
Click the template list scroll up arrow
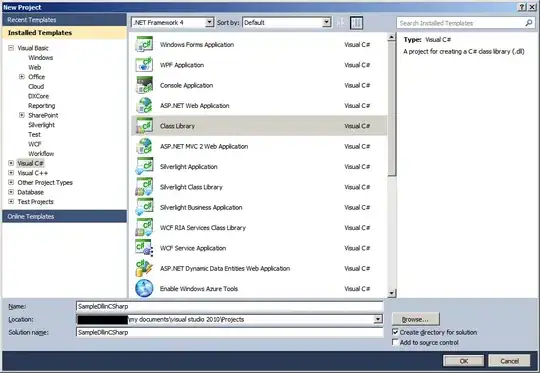[392, 37]
